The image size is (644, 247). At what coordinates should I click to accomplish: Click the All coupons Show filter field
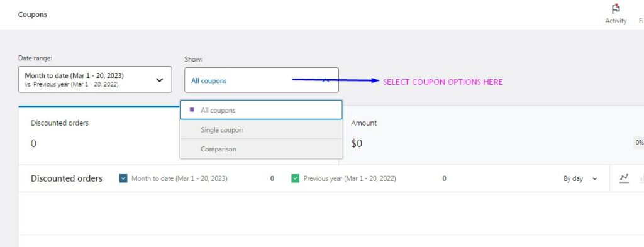pyautogui.click(x=262, y=80)
